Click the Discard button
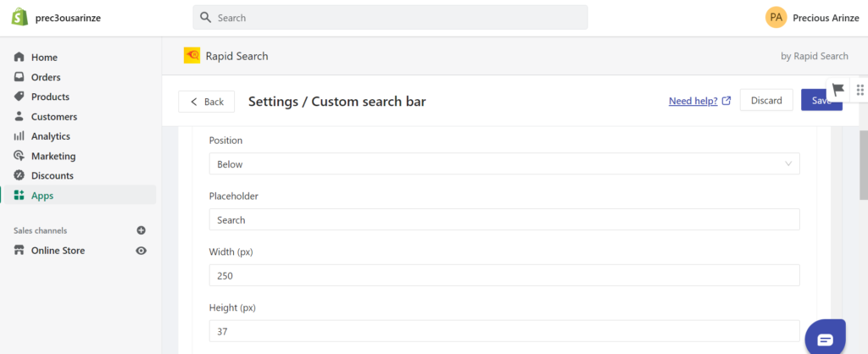 tap(766, 100)
